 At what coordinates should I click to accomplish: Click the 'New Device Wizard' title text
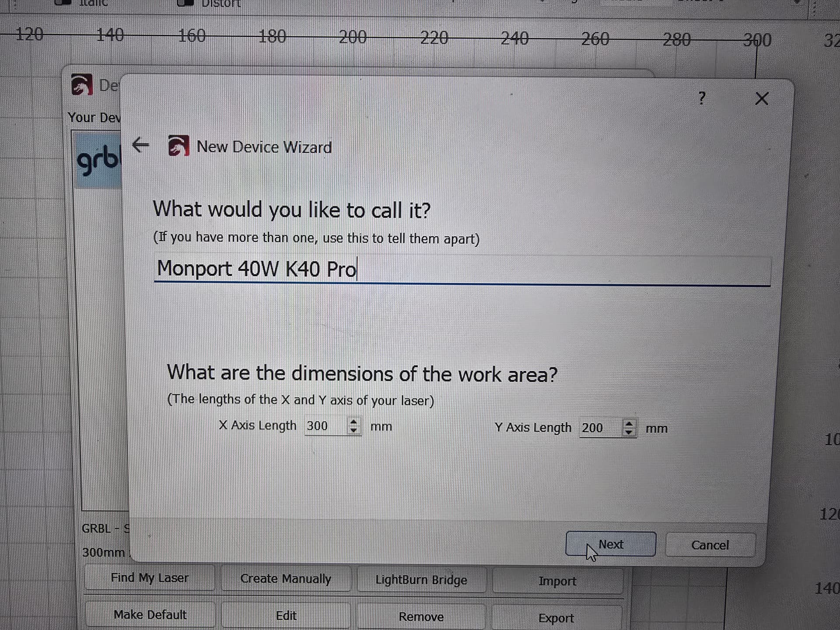264,147
